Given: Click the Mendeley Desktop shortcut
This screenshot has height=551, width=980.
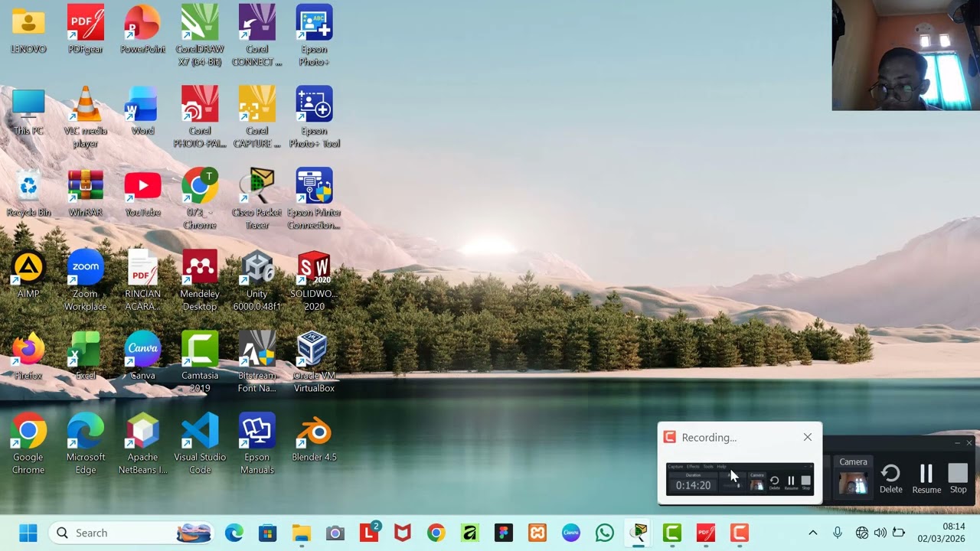Looking at the screenshot, I should tap(200, 280).
